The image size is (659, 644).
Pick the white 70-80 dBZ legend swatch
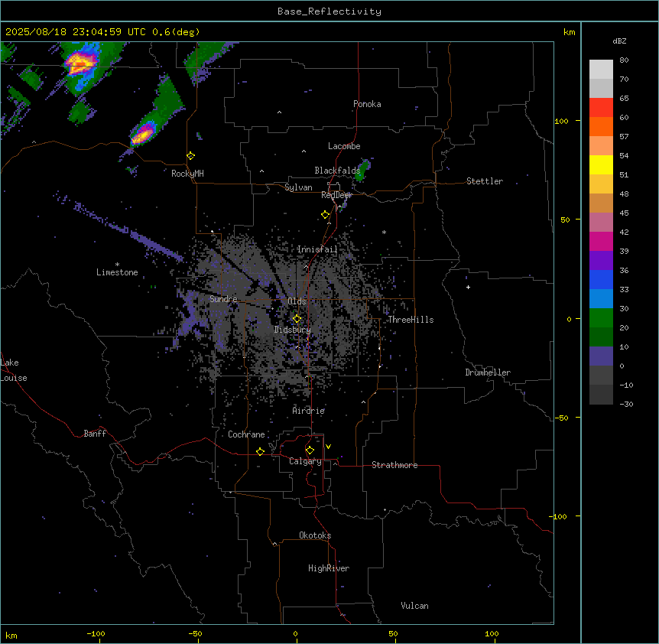(601, 70)
